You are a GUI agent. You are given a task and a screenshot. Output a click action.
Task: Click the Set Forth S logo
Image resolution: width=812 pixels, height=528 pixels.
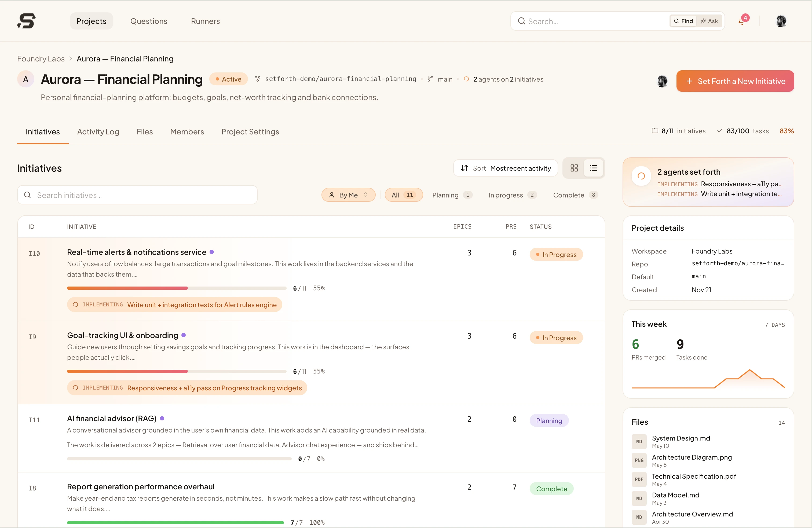[26, 21]
